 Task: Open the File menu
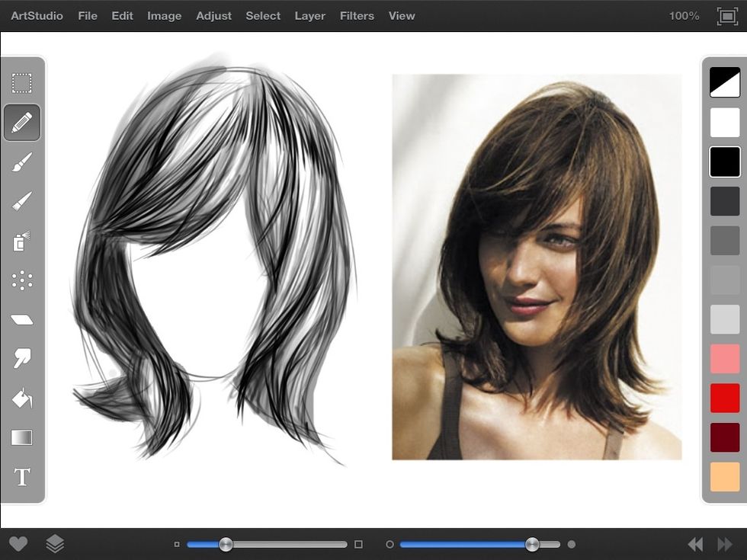click(88, 16)
